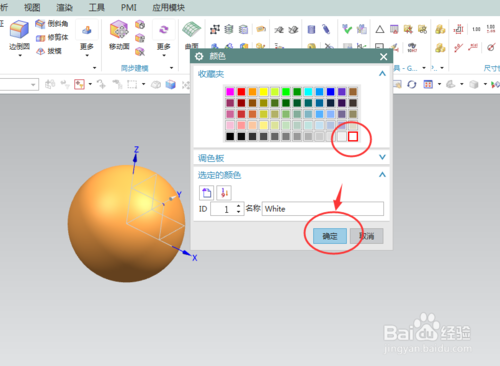Screen dimensions: 500x366
Task: Select the Edge Blend (边倒圆) tool
Action: coord(19,36)
